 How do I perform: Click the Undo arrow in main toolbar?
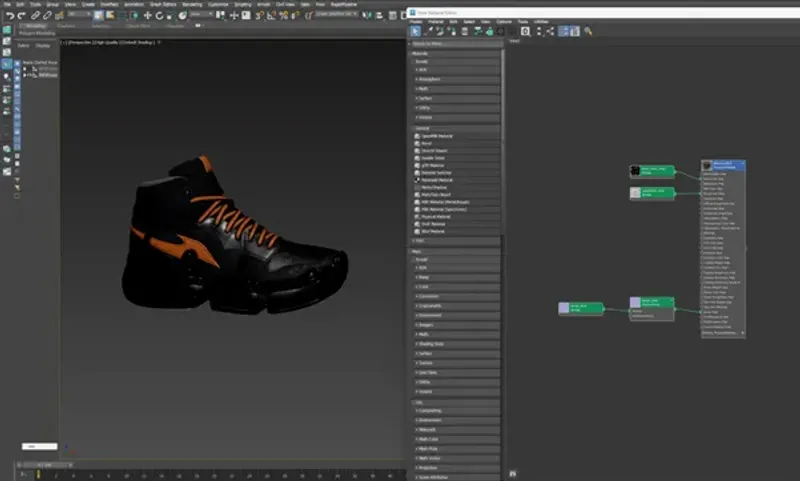tap(9, 16)
